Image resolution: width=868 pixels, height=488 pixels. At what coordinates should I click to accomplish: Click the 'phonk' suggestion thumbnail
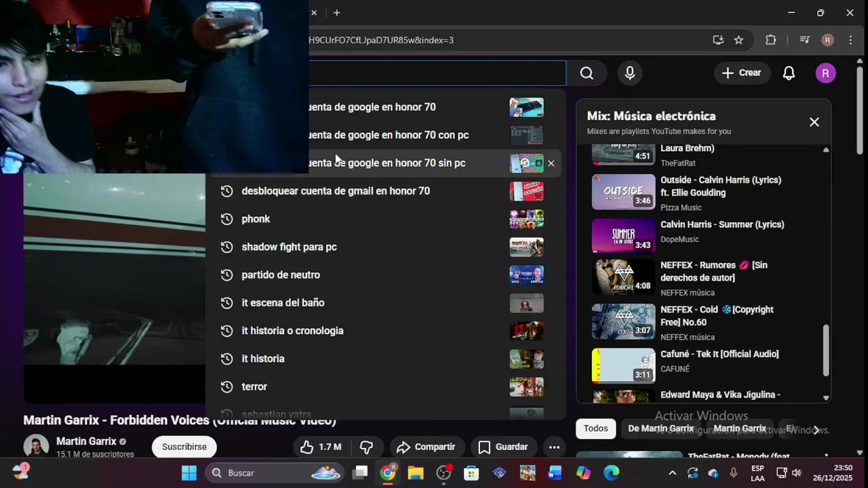pyautogui.click(x=527, y=219)
